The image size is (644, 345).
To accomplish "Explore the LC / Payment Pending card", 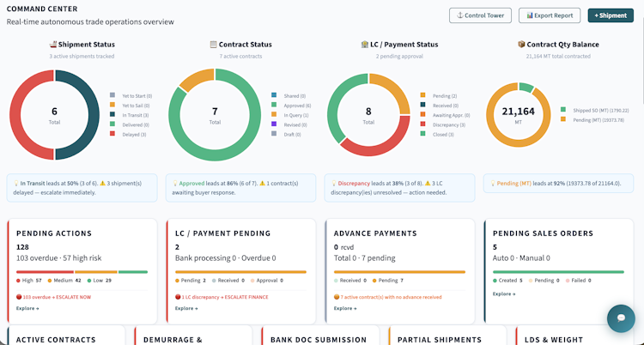I will coord(186,308).
